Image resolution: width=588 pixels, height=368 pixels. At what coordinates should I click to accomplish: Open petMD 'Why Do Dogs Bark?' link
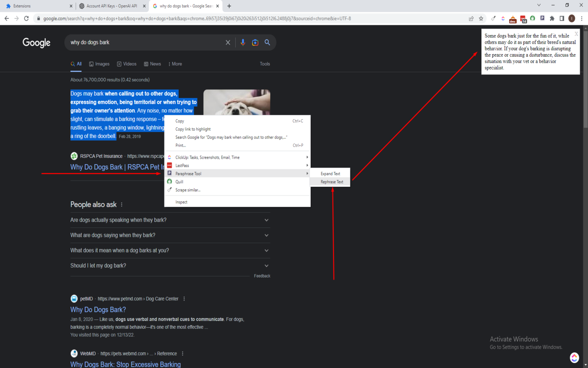coord(98,310)
